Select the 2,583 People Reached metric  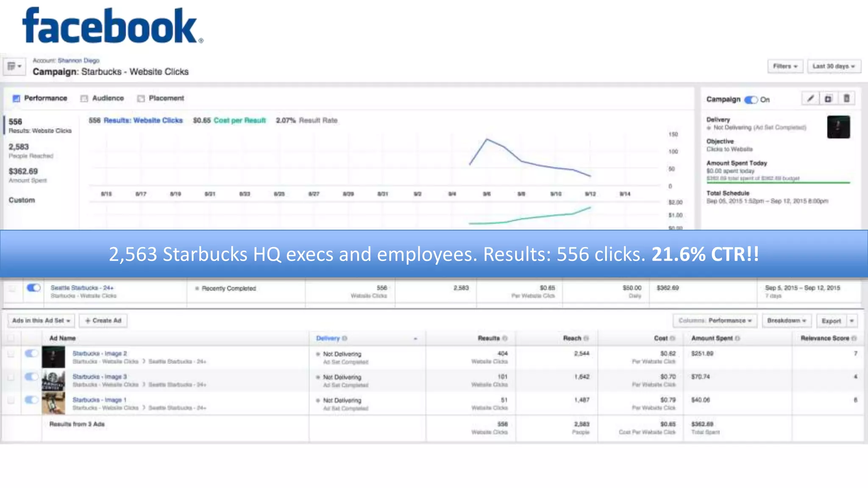pos(31,151)
